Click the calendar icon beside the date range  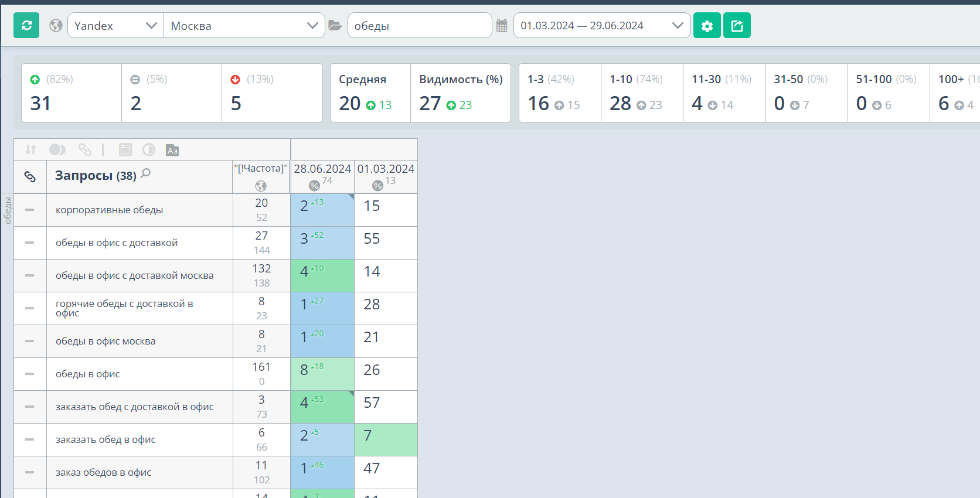(502, 26)
